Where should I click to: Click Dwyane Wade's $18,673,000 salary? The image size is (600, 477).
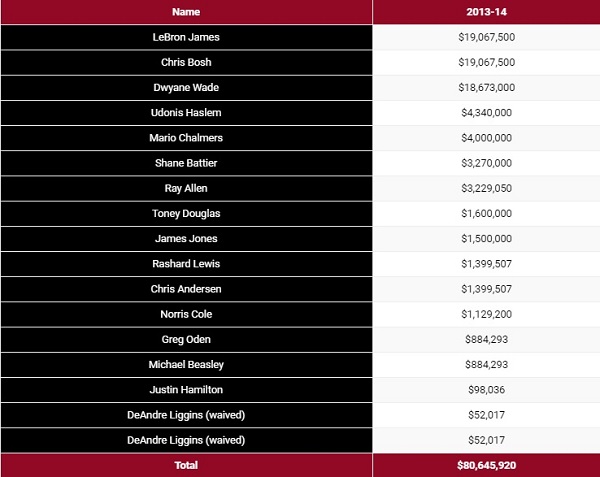pyautogui.click(x=486, y=88)
